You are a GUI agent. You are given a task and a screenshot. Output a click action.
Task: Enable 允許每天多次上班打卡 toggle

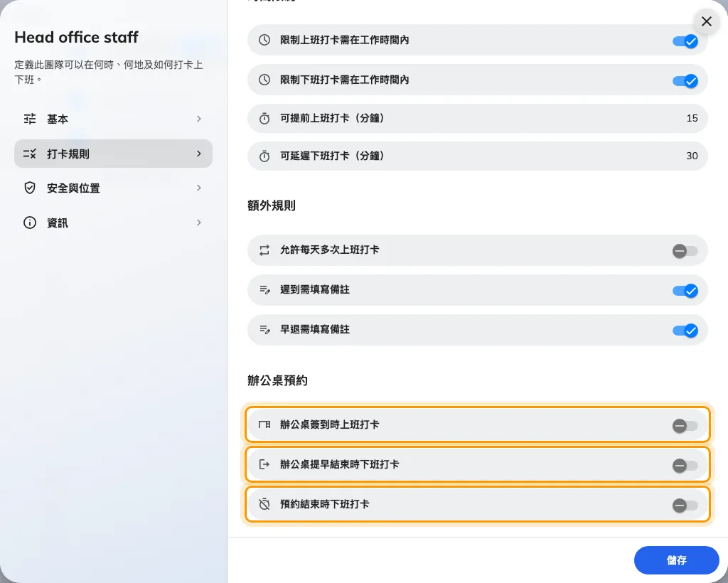[x=685, y=251]
